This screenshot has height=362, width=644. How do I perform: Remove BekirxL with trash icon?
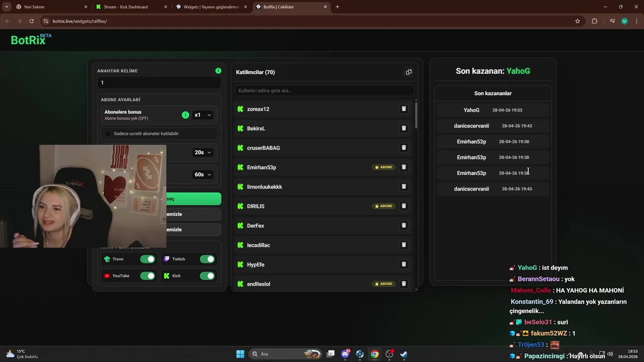404,128
